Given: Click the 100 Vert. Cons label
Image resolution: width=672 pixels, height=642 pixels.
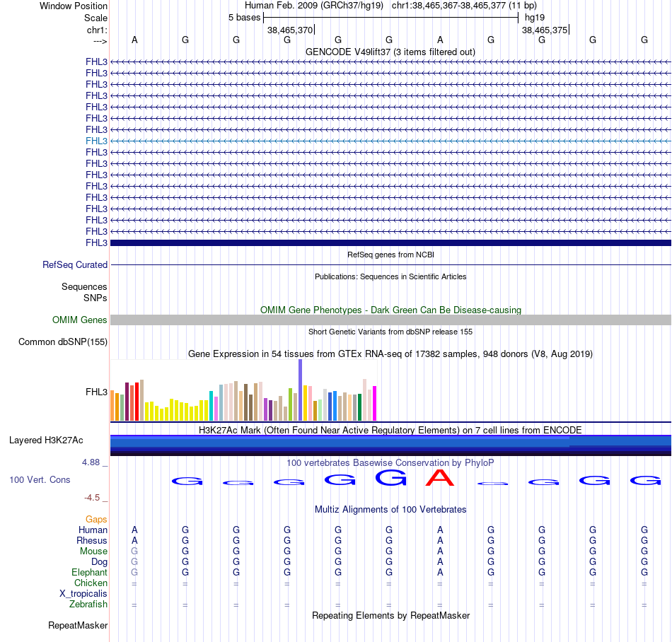Looking at the screenshot, I should click(x=40, y=479).
